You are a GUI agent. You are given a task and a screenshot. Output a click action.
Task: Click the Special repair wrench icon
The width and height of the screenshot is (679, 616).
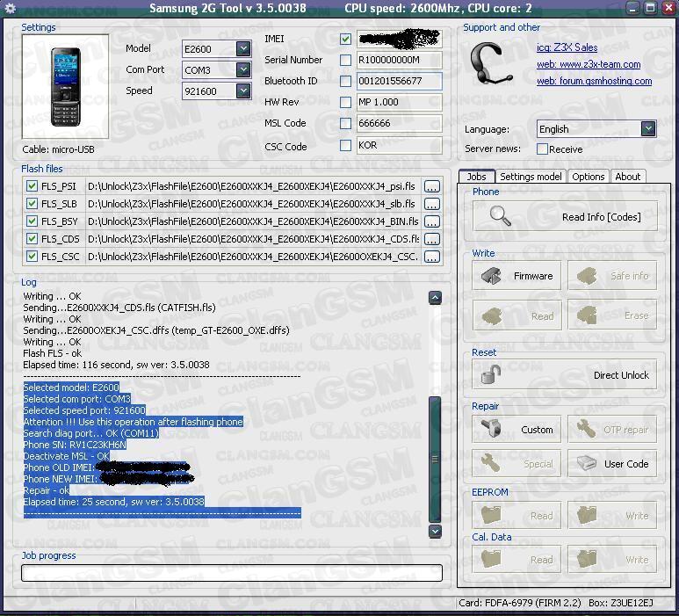pyautogui.click(x=491, y=463)
